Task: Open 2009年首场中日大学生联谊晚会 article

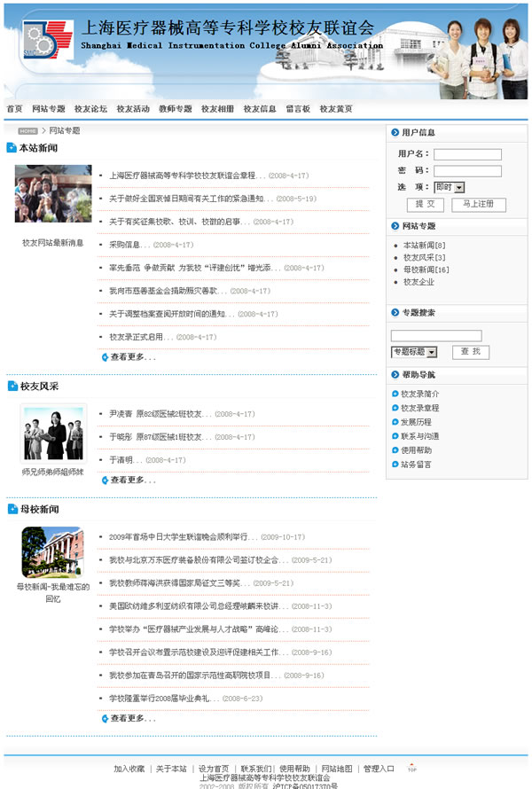Action: (x=184, y=537)
